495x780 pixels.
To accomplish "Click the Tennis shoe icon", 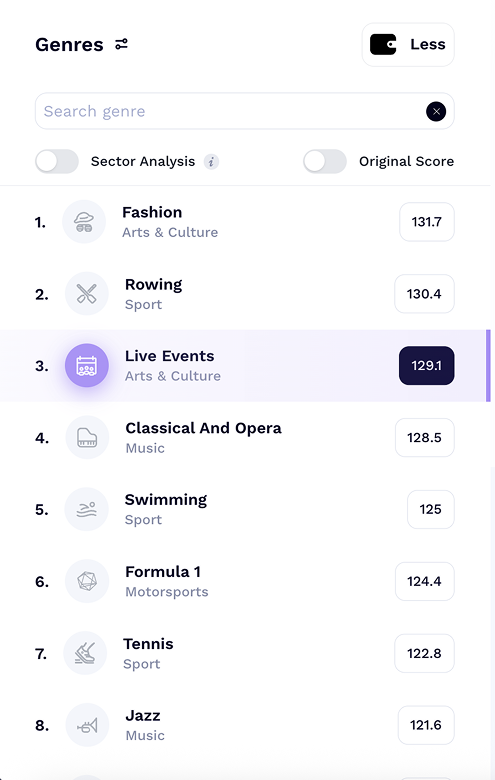I will tap(85, 653).
